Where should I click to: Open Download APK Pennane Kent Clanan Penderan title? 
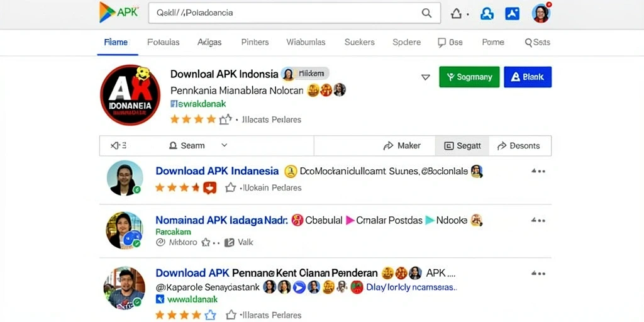tap(266, 273)
